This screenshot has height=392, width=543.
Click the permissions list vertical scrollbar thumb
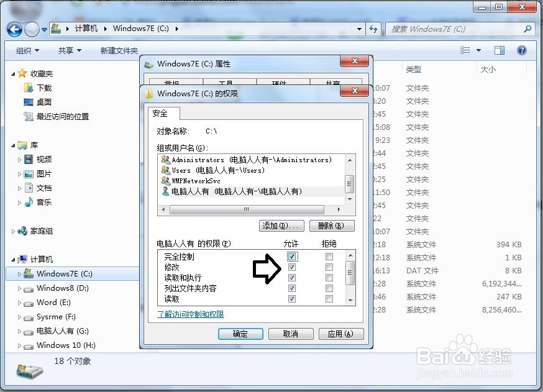[350, 273]
